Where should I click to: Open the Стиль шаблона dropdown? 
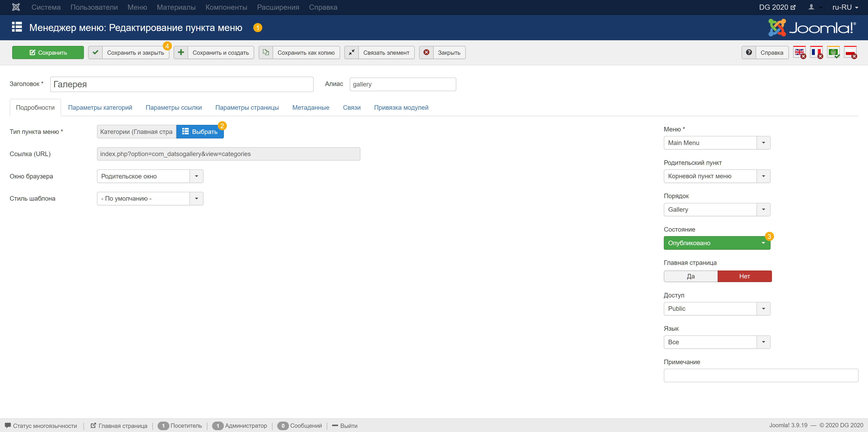(150, 199)
